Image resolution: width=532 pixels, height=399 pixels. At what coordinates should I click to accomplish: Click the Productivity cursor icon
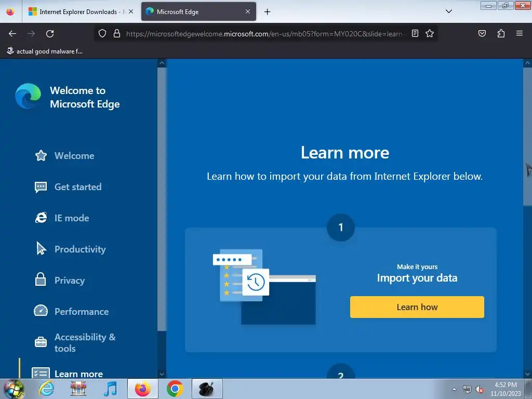pyautogui.click(x=41, y=248)
